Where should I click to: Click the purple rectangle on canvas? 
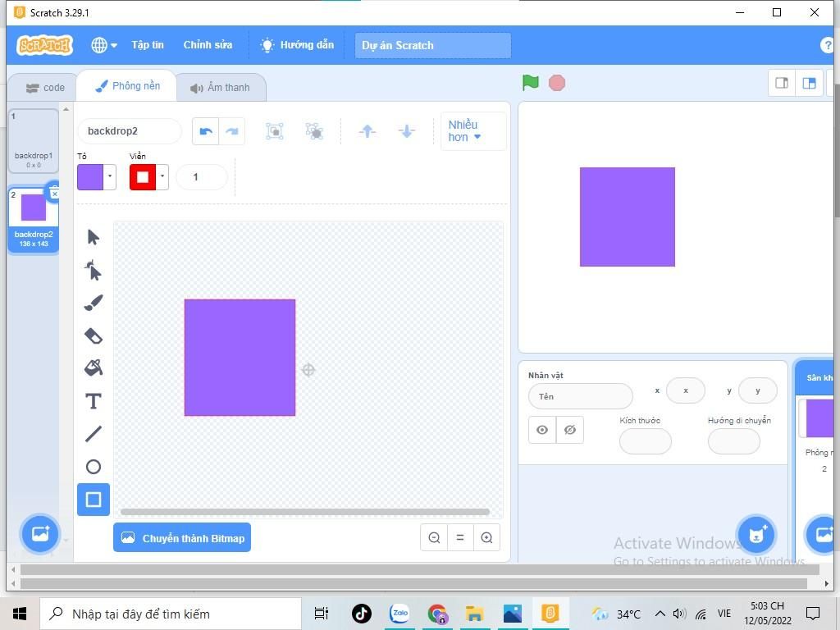(240, 358)
